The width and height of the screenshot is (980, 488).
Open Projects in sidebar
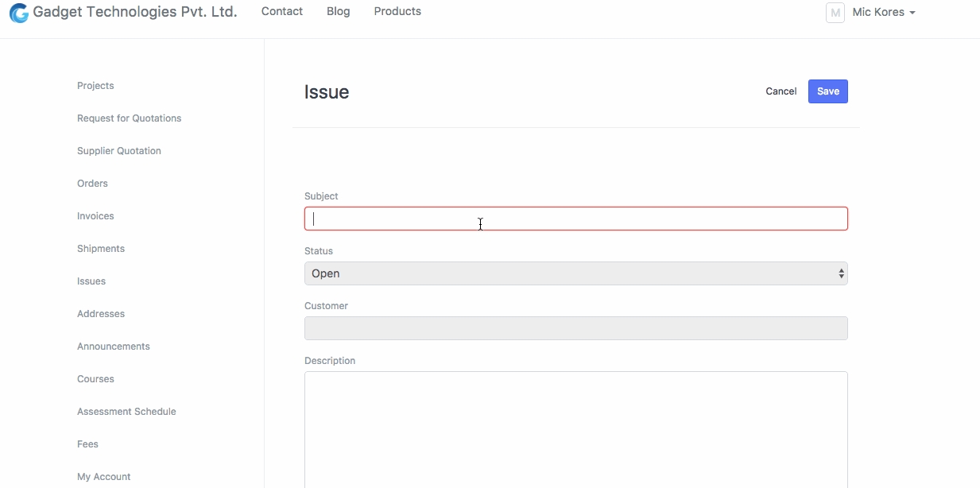pos(95,86)
